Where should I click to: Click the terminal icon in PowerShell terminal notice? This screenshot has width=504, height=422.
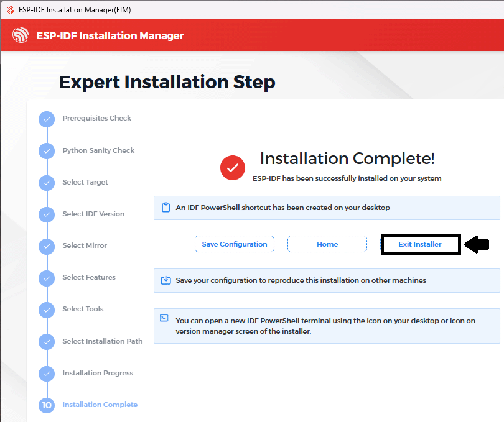coord(164,318)
